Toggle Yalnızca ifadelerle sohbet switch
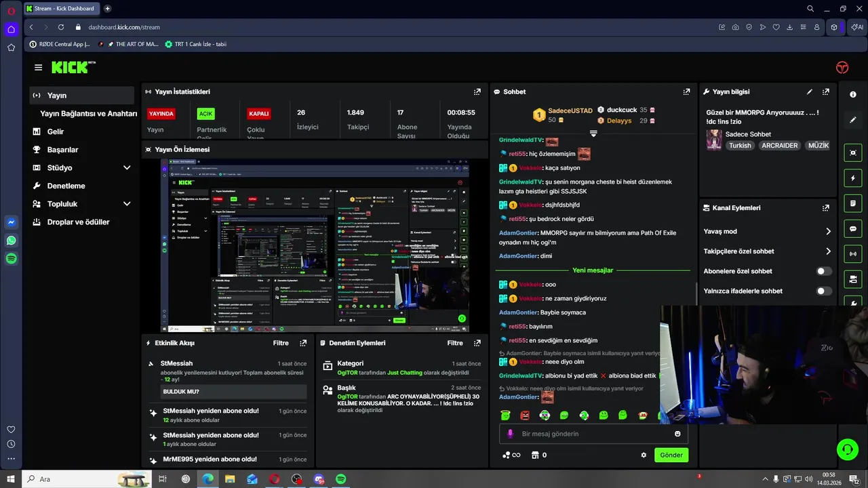 pyautogui.click(x=823, y=291)
